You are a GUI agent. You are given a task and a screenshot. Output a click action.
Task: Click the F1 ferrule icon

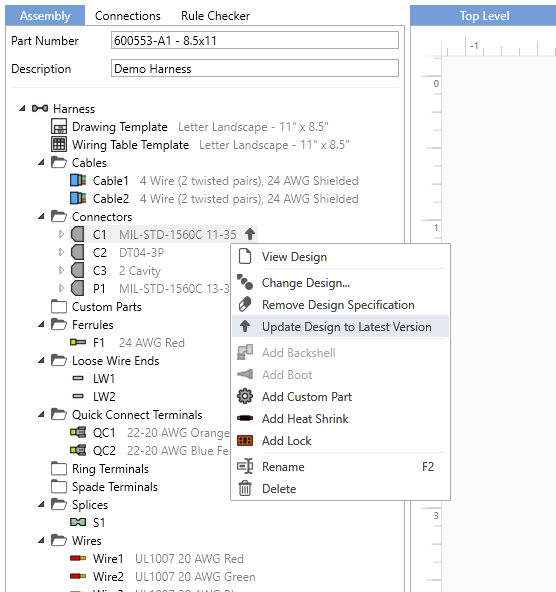pos(78,342)
